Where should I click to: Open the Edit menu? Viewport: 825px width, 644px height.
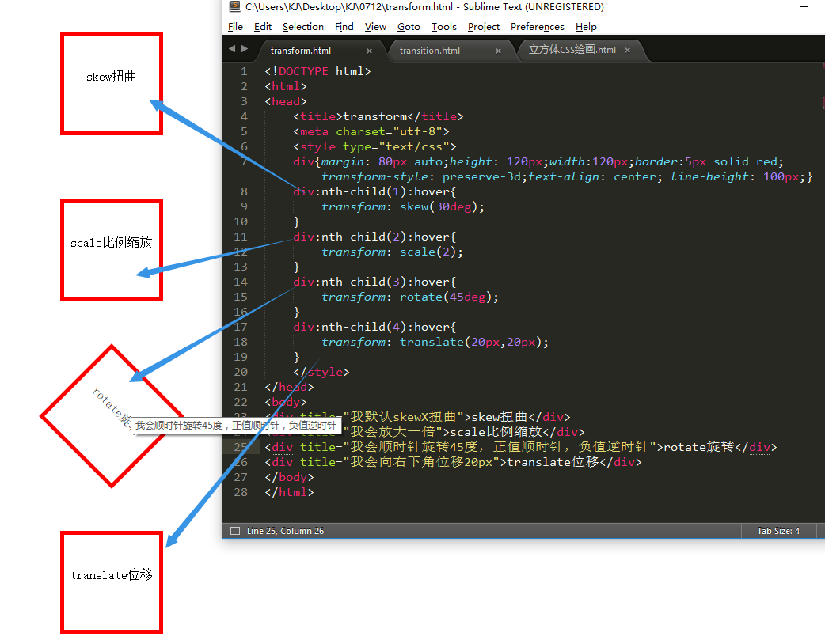263,27
